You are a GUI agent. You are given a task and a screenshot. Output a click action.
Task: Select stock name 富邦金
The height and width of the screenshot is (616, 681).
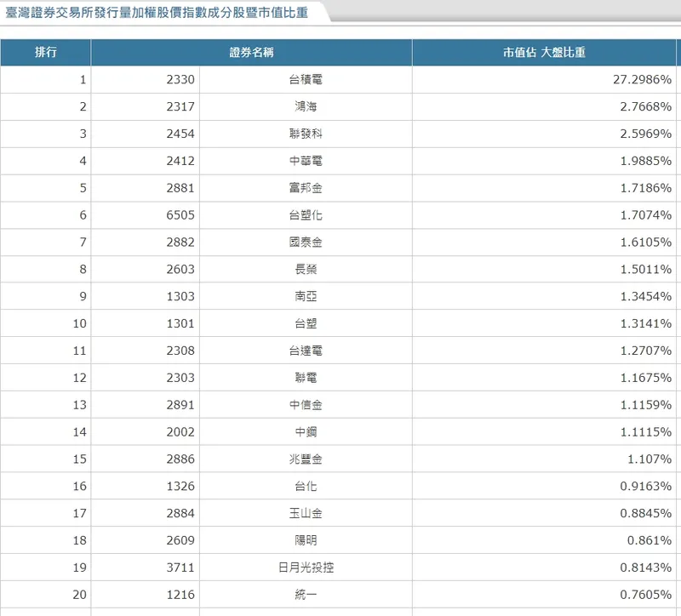(306, 188)
